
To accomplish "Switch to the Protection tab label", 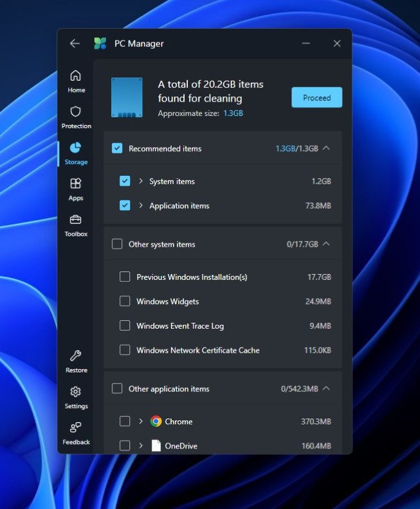I will click(76, 126).
